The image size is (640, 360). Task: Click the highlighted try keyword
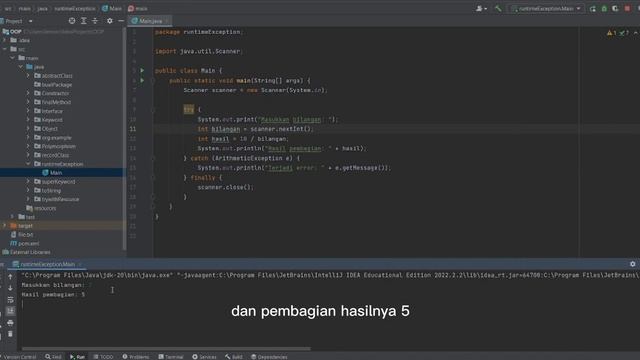coord(189,109)
